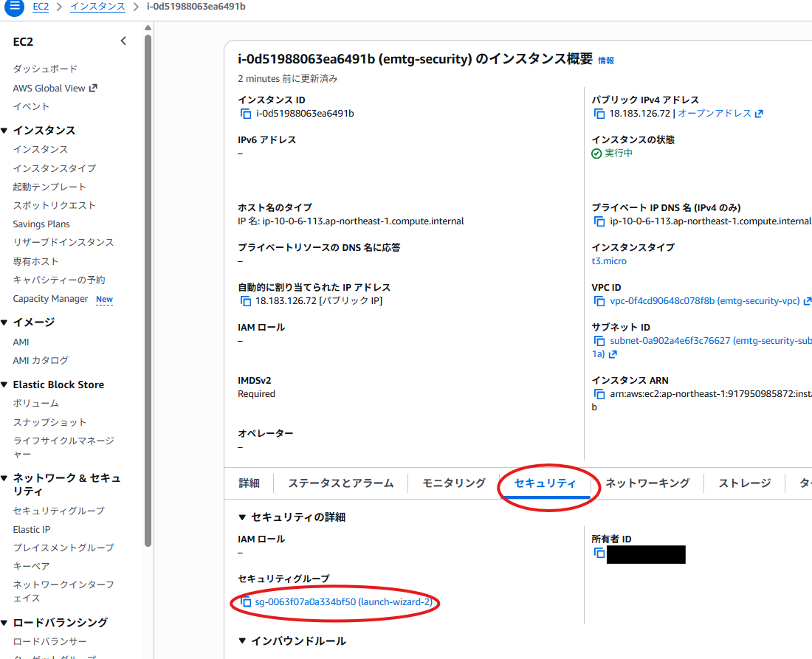Open the vpc-0f4cd90648c078f8b link
This screenshot has height=659, width=812.
tap(705, 301)
